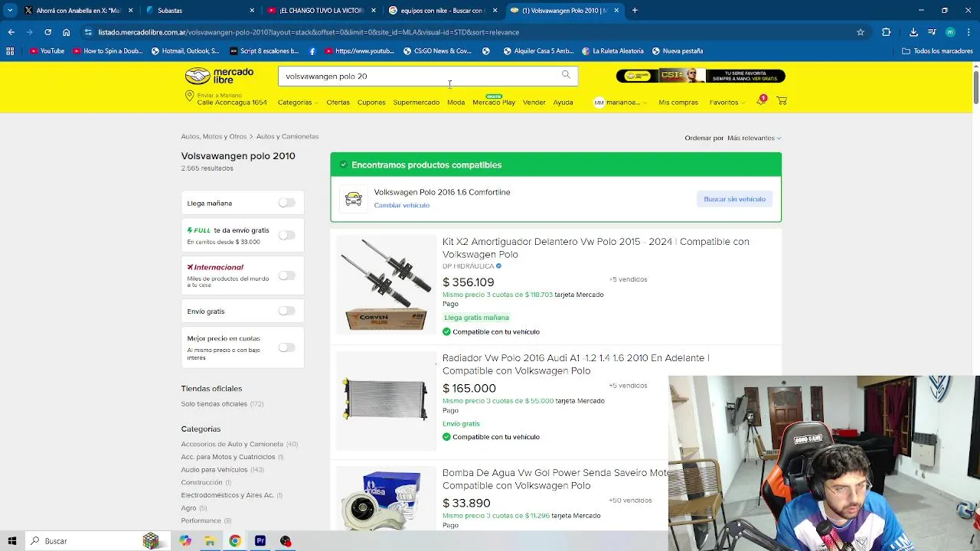Open the shopping cart icon

click(x=782, y=101)
